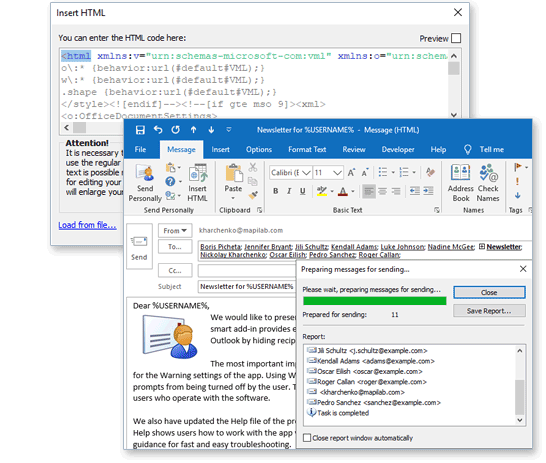Toggle Align Left paragraph alignment
This screenshot has height=463, width=546.
click(x=369, y=191)
